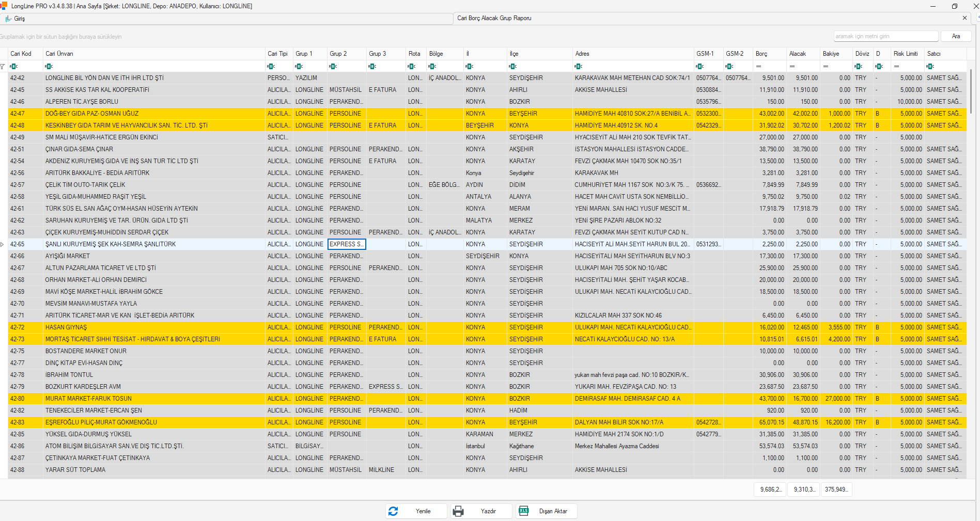The image size is (980, 521).
Task: Click Borç total 9,686,2... in footer
Action: [x=770, y=490]
